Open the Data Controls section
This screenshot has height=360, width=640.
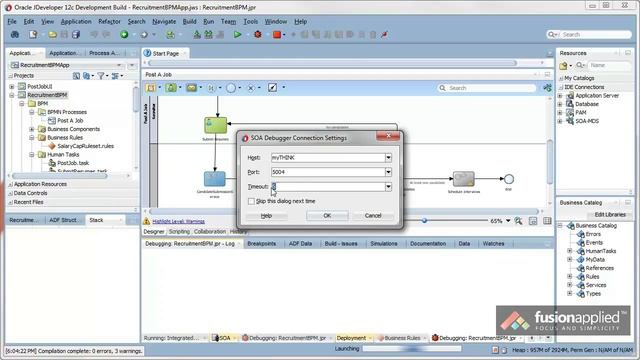(30, 193)
